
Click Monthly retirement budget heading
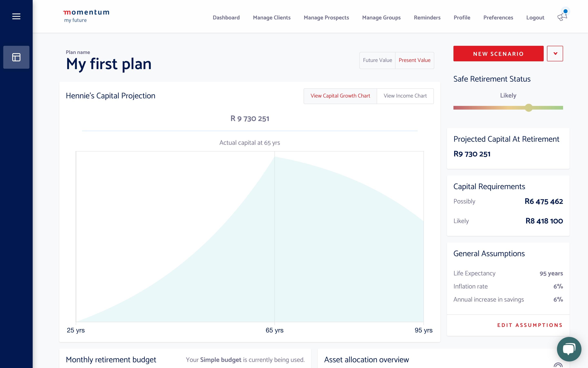(x=111, y=360)
